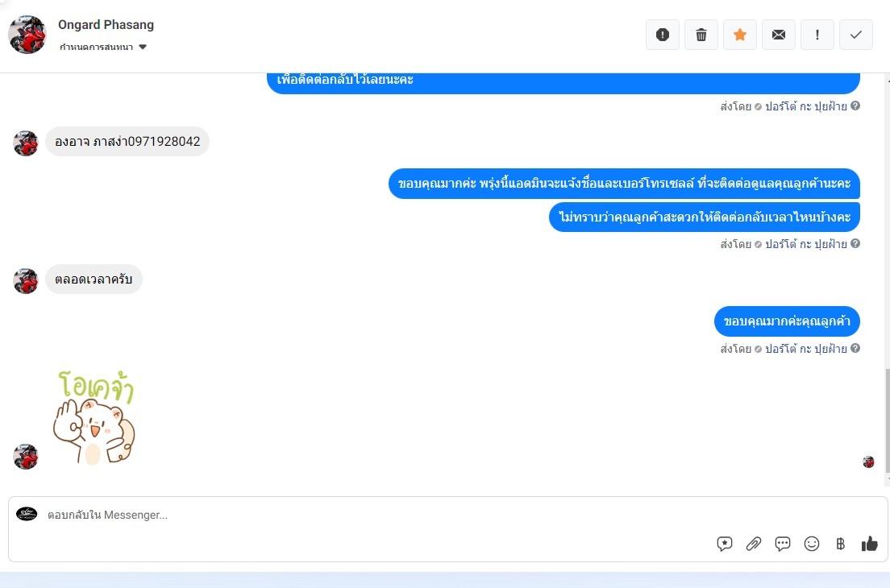Open the emoji picker smiley icon
The image size is (890, 588).
click(x=812, y=544)
